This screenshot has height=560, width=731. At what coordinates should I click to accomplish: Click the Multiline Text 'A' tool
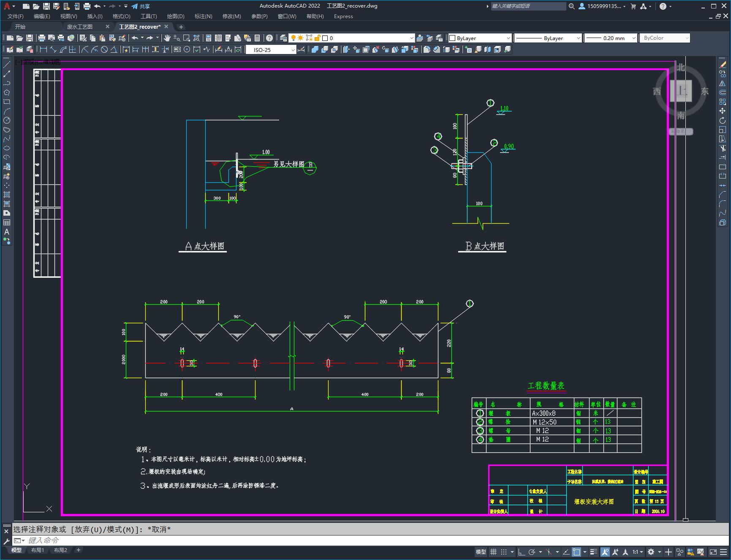(x=7, y=232)
